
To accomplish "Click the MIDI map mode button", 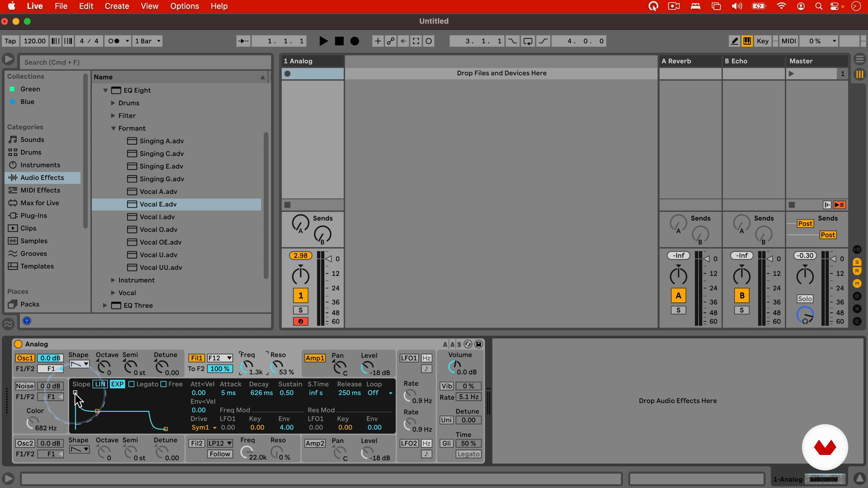I will click(788, 41).
